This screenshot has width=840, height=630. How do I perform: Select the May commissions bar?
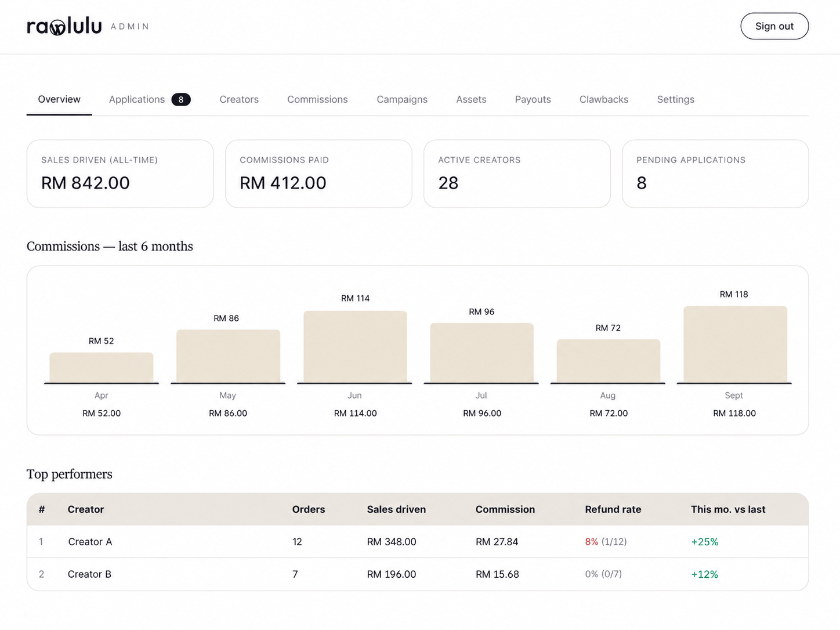tap(228, 356)
